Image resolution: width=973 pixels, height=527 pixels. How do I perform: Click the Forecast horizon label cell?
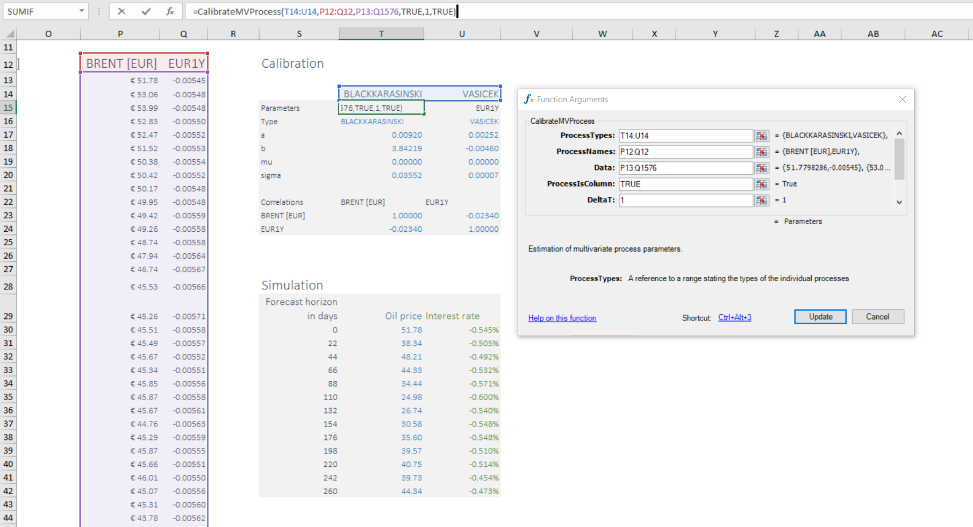(301, 302)
